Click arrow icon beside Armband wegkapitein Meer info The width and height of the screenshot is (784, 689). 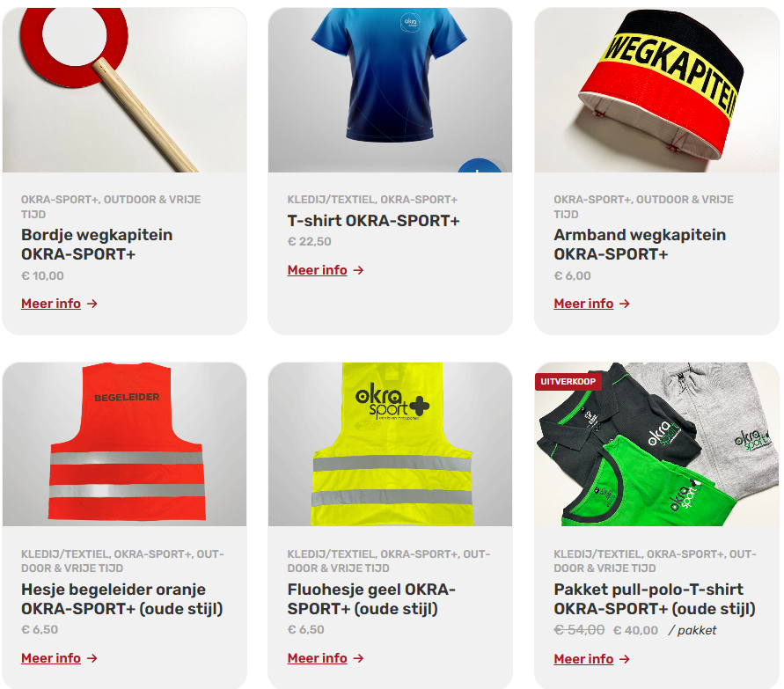coord(625,304)
